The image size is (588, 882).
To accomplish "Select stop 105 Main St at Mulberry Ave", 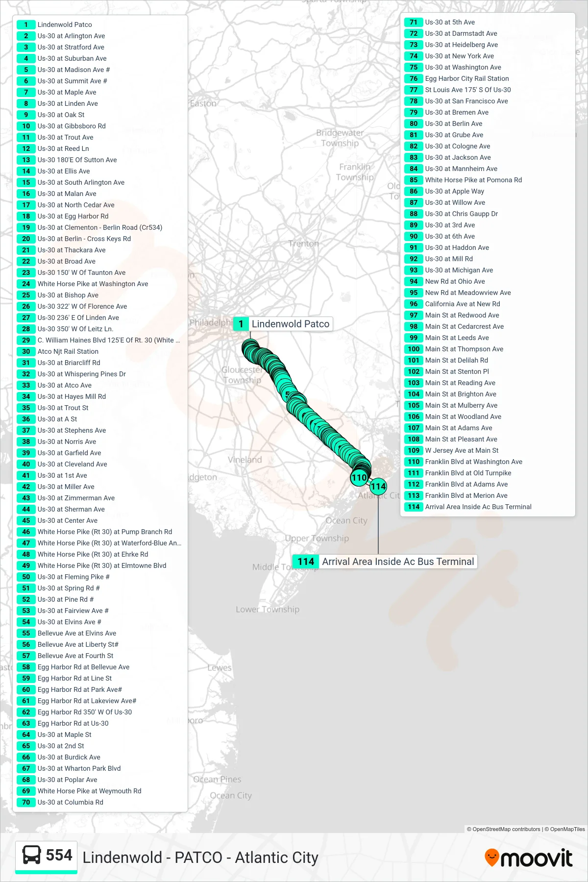I will click(x=451, y=405).
